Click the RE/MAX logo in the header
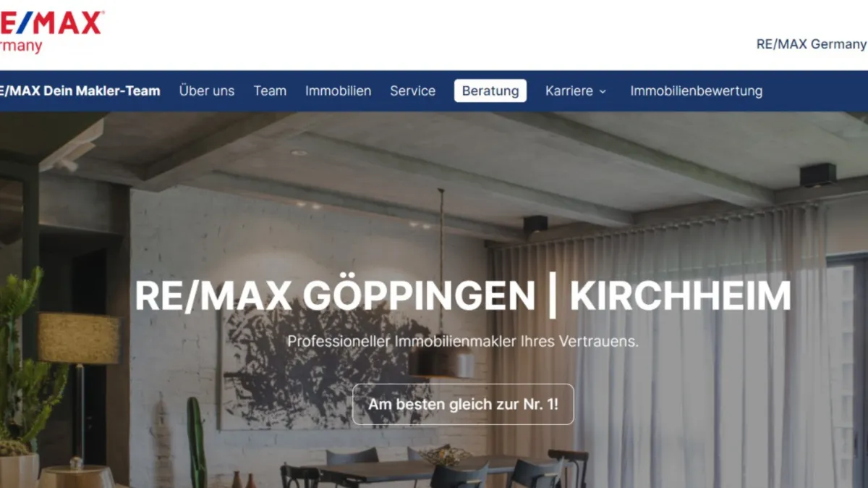The image size is (868, 488). point(51,22)
